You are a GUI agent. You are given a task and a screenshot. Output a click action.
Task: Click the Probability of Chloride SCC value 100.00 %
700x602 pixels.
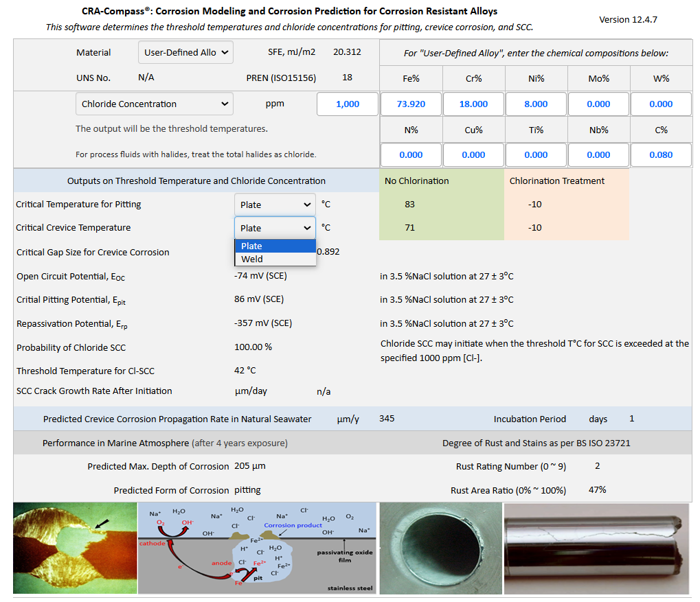point(253,347)
